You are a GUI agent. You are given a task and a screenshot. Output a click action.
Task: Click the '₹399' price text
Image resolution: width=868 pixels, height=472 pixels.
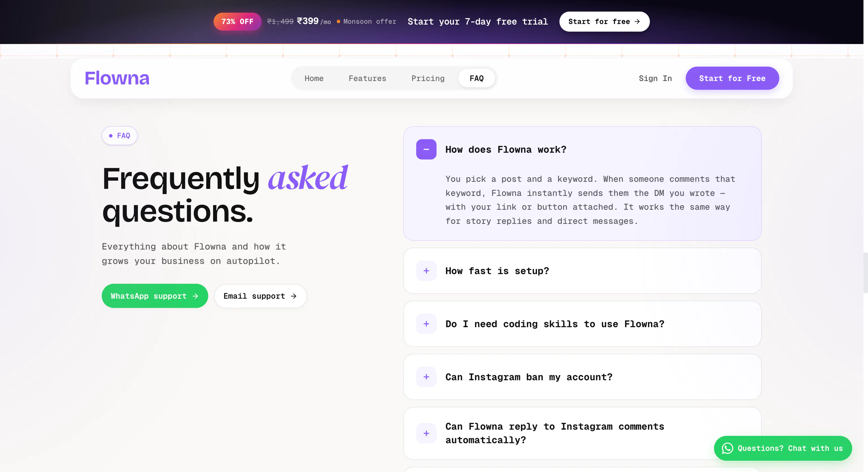tap(307, 21)
